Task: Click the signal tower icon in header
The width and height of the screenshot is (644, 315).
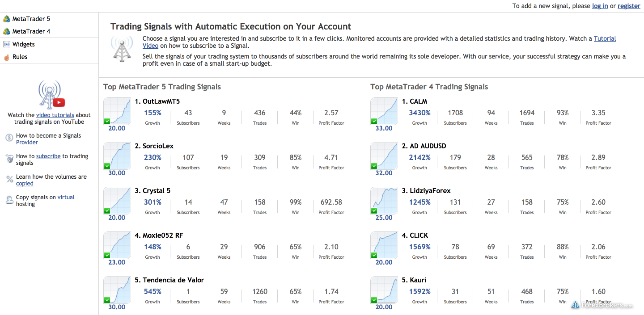Action: click(122, 48)
